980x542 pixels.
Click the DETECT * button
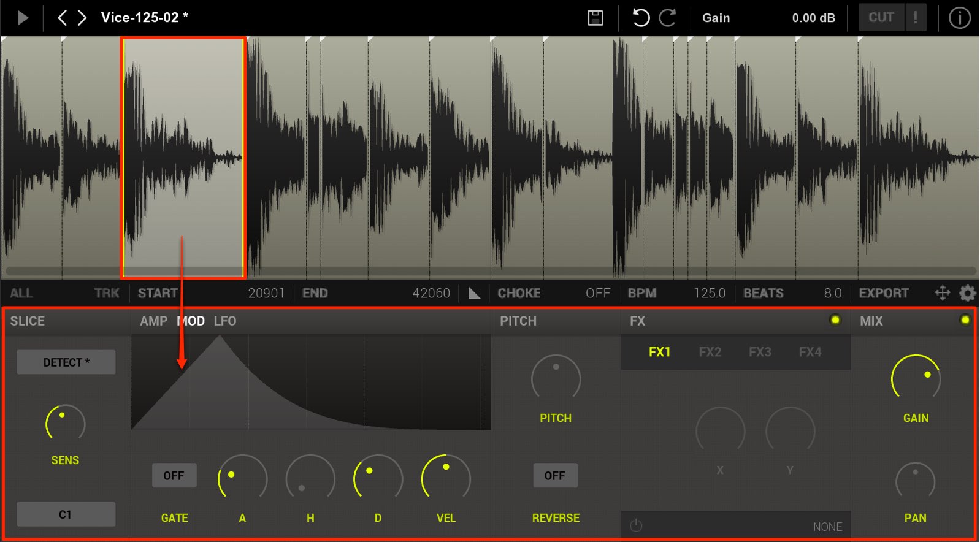pyautogui.click(x=66, y=362)
